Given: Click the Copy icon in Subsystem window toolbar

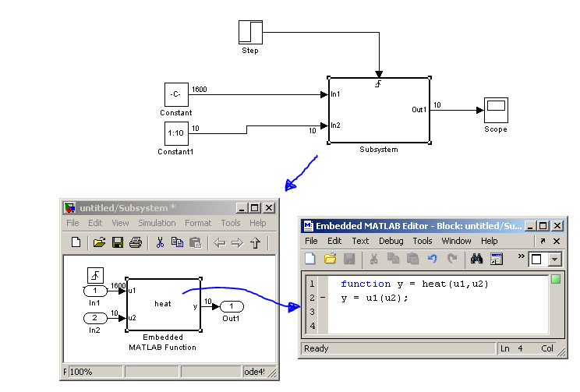Looking at the screenshot, I should pyautogui.click(x=177, y=242).
